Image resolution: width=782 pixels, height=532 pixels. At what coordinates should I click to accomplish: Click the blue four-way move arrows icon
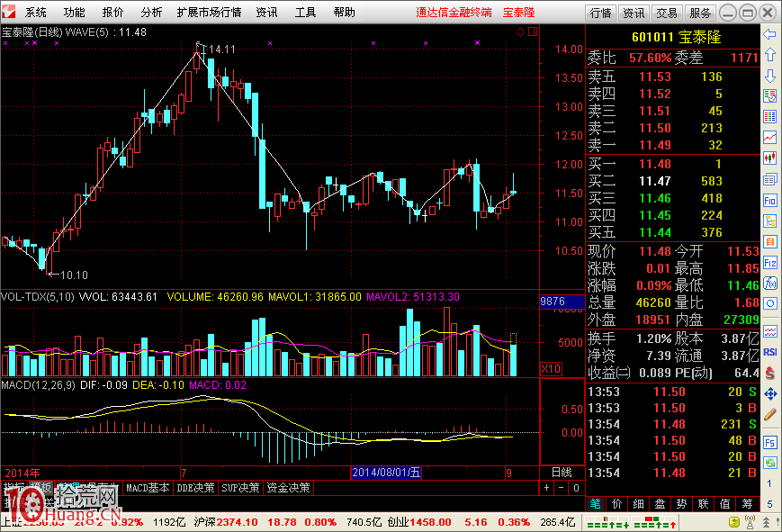point(770,393)
